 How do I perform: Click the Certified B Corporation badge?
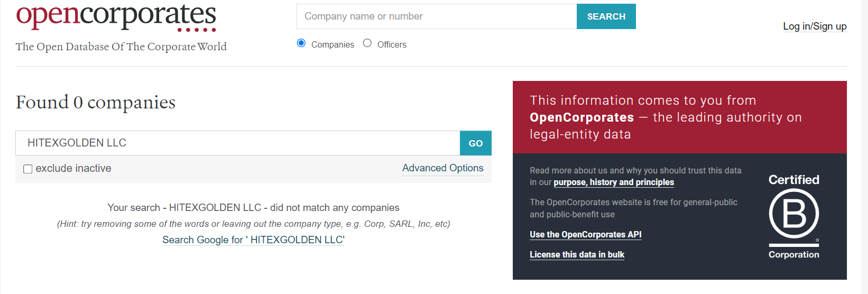pos(793,216)
